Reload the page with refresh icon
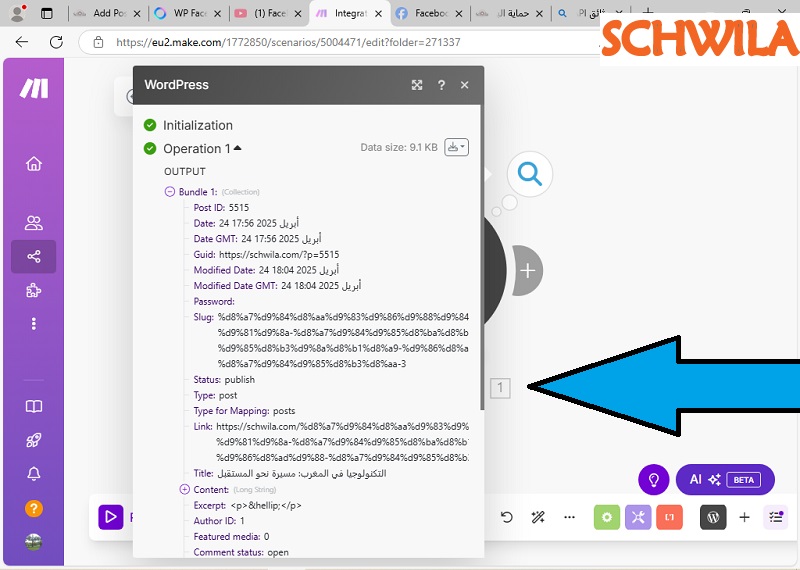The image size is (800, 570). tap(56, 42)
